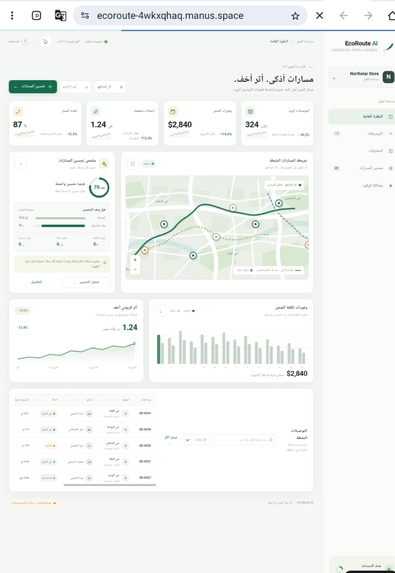395x573 pixels.
Task: Click the dark green delivery time bar
Action: (x=63, y=226)
